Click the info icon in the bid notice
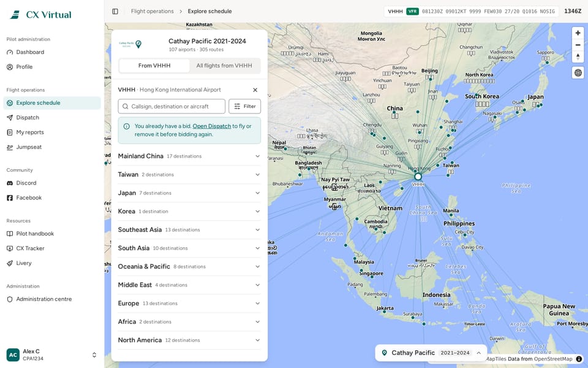The height and width of the screenshot is (368, 588). pos(126,126)
